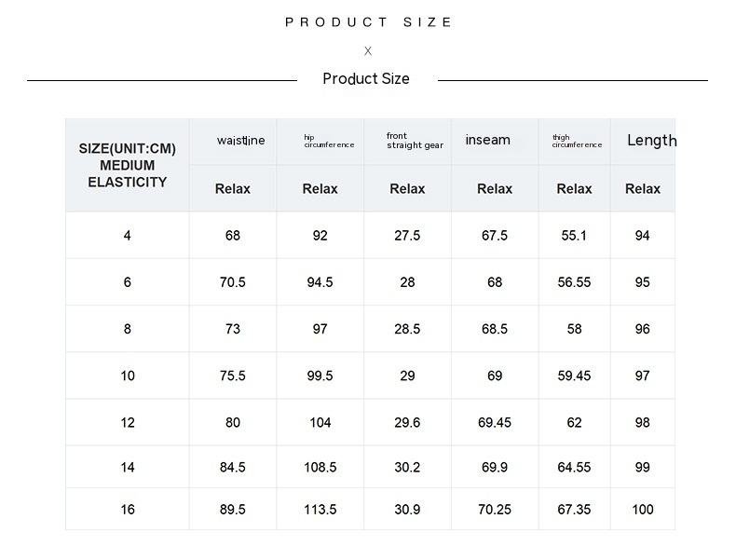Select size 16 row label
This screenshot has height=560, width=736.
tap(128, 510)
